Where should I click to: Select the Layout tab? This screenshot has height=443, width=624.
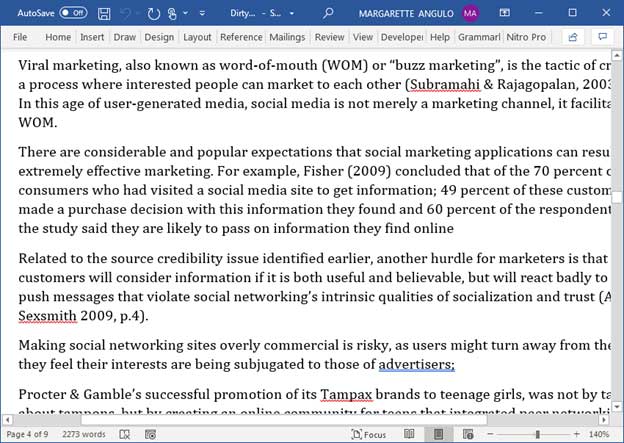click(x=197, y=37)
